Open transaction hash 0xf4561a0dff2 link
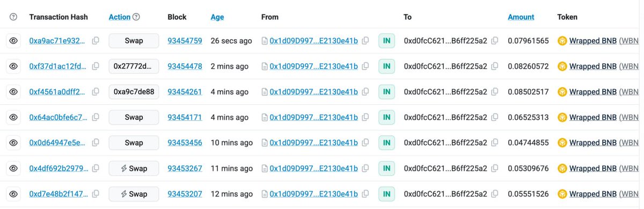The image size is (644, 209). (x=57, y=92)
